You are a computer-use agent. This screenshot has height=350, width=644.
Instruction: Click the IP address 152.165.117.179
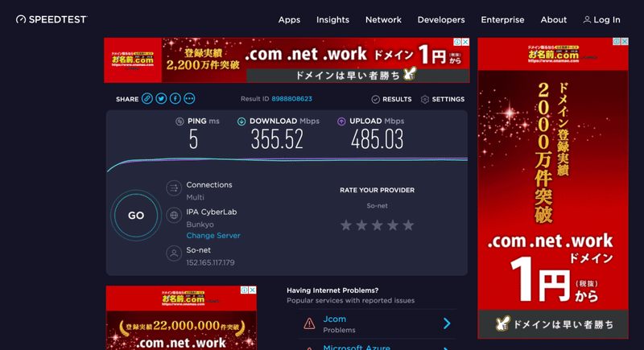pos(210,262)
